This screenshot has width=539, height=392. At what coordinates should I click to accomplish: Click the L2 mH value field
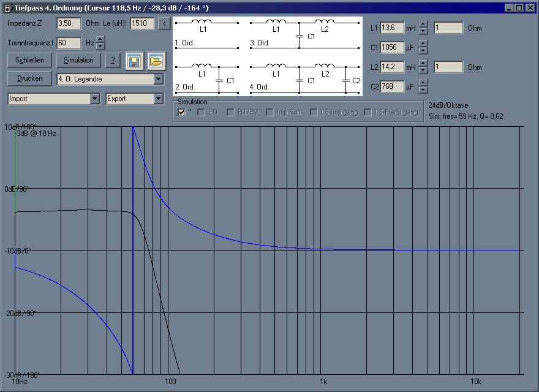tap(392, 67)
